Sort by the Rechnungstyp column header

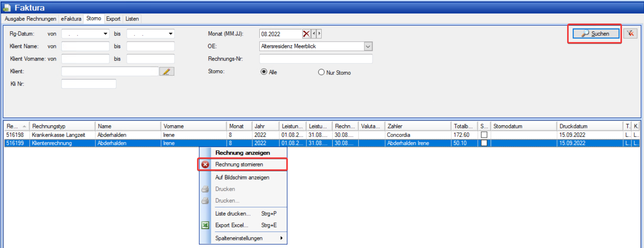coord(62,126)
